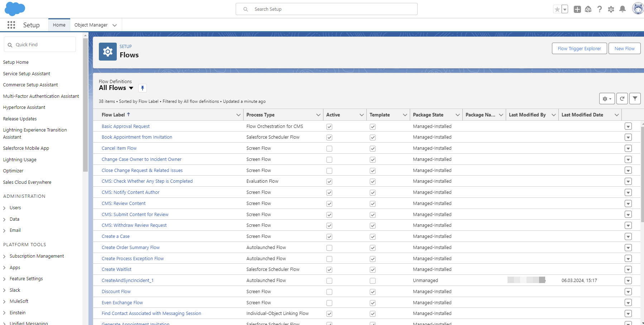Open the Setup gear menu in header
This screenshot has height=325, width=644.
(x=611, y=9)
